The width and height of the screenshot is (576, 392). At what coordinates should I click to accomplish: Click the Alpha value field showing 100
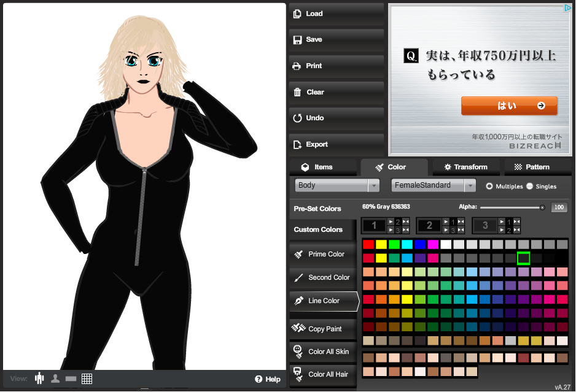[558, 207]
